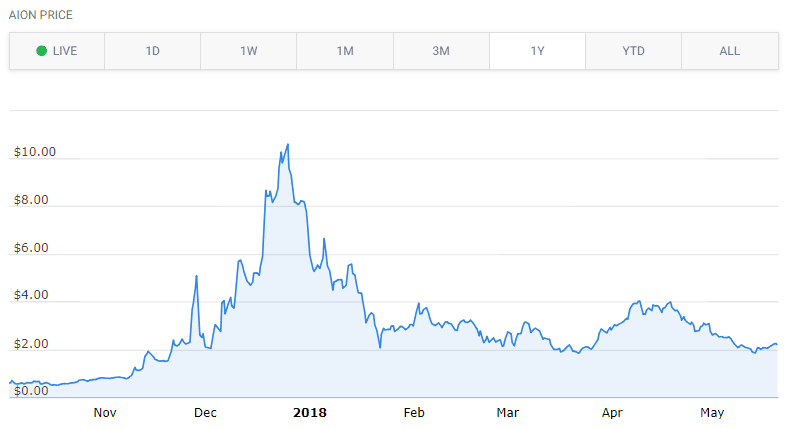Click the May date label
This screenshot has height=429, width=789.
coord(712,413)
